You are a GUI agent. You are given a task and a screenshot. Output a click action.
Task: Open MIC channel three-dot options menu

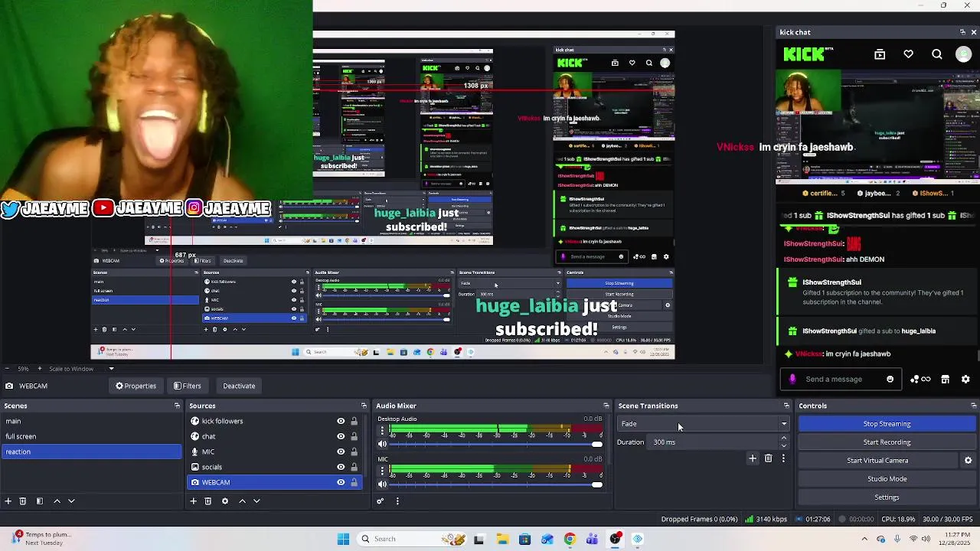pyautogui.click(x=381, y=470)
